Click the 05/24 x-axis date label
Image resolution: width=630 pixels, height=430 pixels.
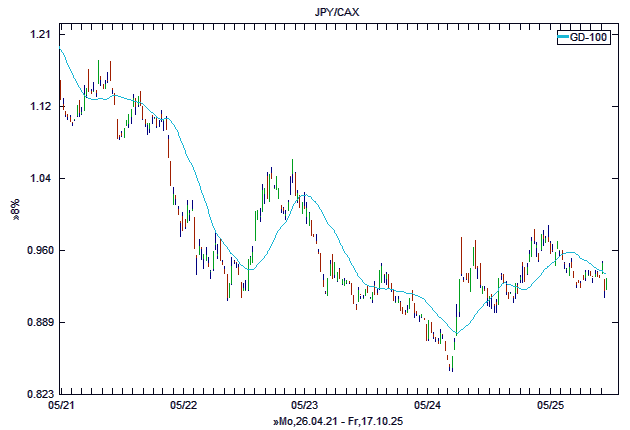(427, 406)
